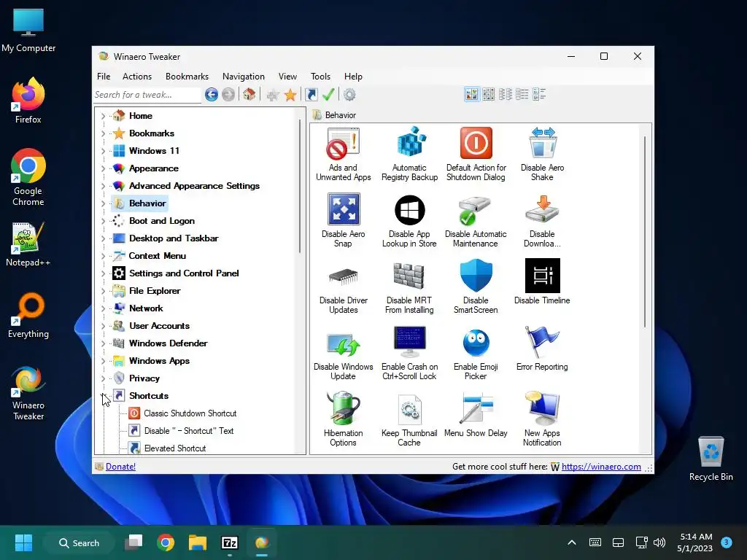This screenshot has height=560, width=747.
Task: Click the Windows Start button
Action: pyautogui.click(x=23, y=542)
